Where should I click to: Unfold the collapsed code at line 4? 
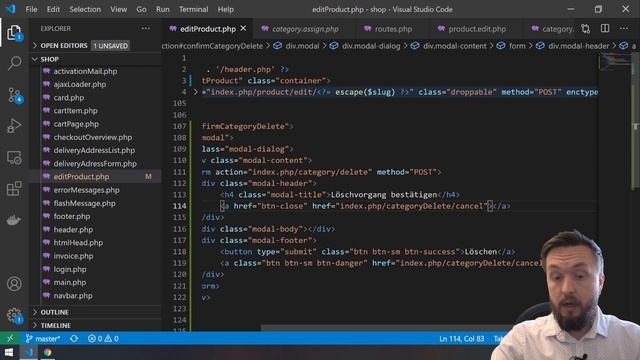[x=196, y=92]
